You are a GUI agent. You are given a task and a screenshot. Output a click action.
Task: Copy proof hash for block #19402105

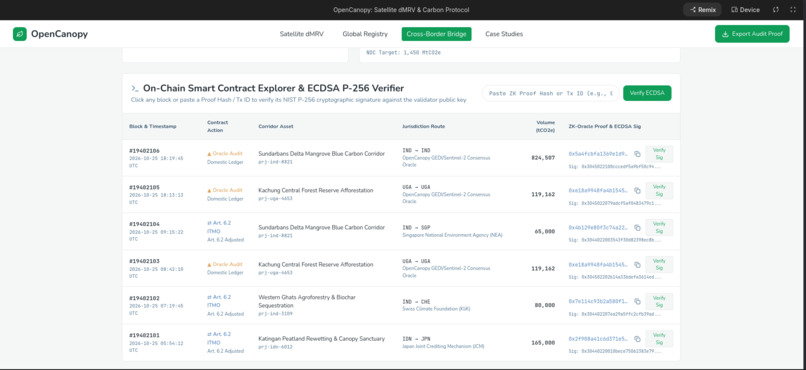click(x=637, y=191)
